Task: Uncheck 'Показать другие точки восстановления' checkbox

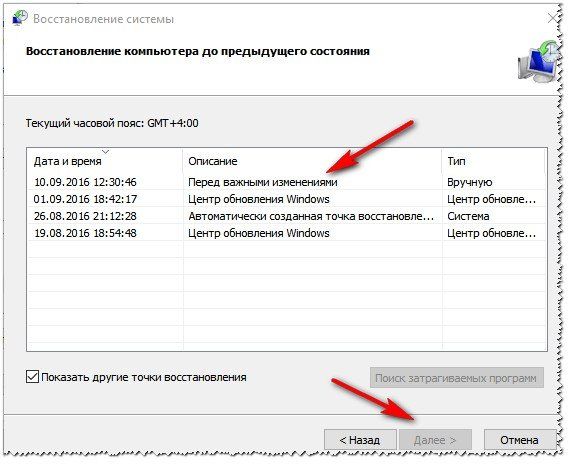Action: click(x=32, y=376)
